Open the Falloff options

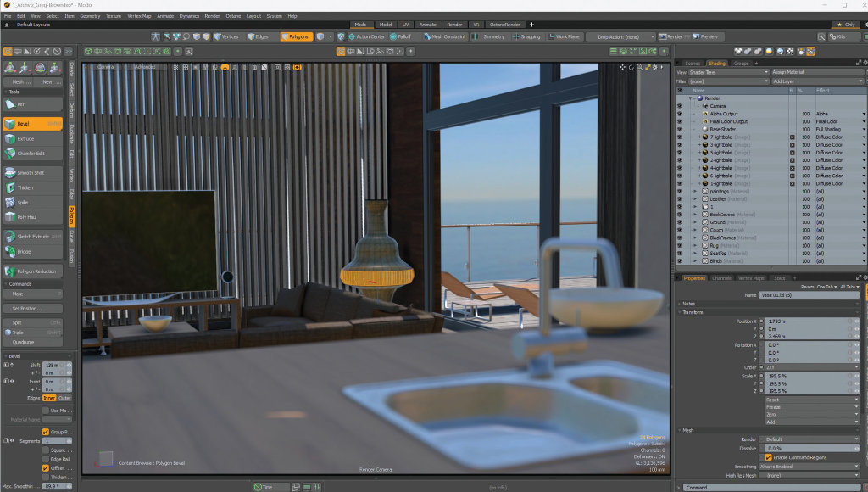[401, 36]
